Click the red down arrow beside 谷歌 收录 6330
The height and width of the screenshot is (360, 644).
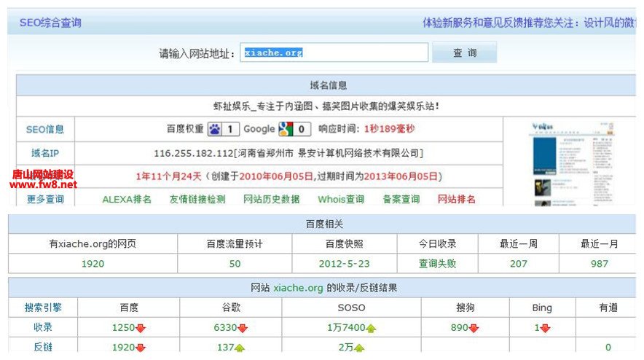(243, 329)
